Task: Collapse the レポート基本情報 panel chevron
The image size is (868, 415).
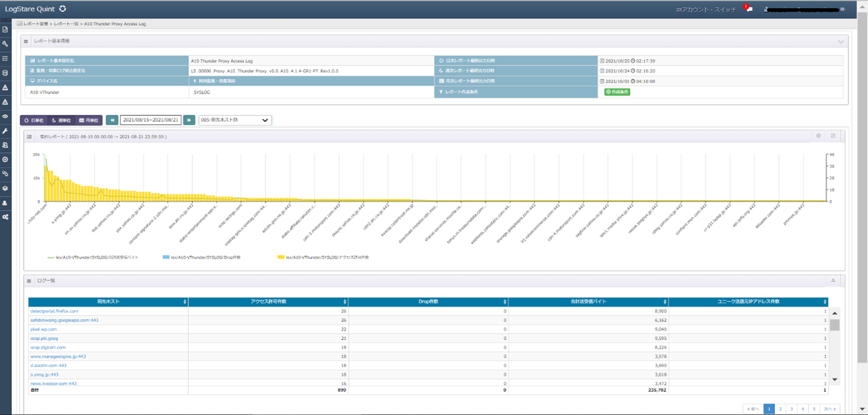Action: tap(841, 42)
